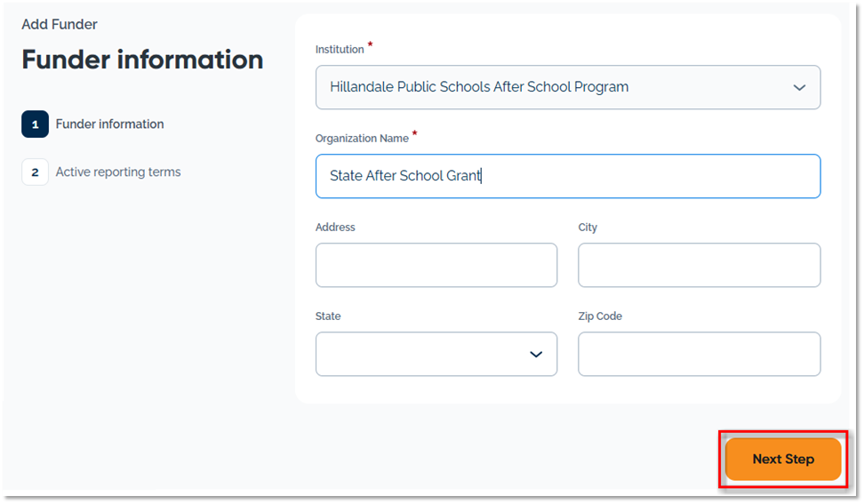Click the City field label
864x504 pixels.
[588, 228]
